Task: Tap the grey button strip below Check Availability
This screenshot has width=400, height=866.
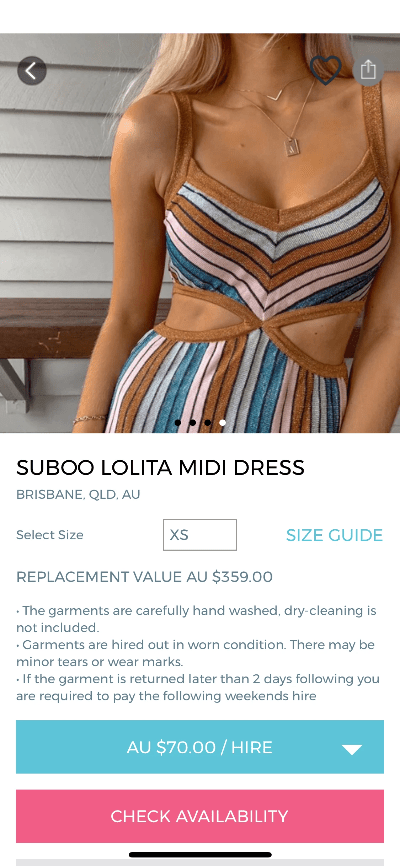Action: point(200,862)
